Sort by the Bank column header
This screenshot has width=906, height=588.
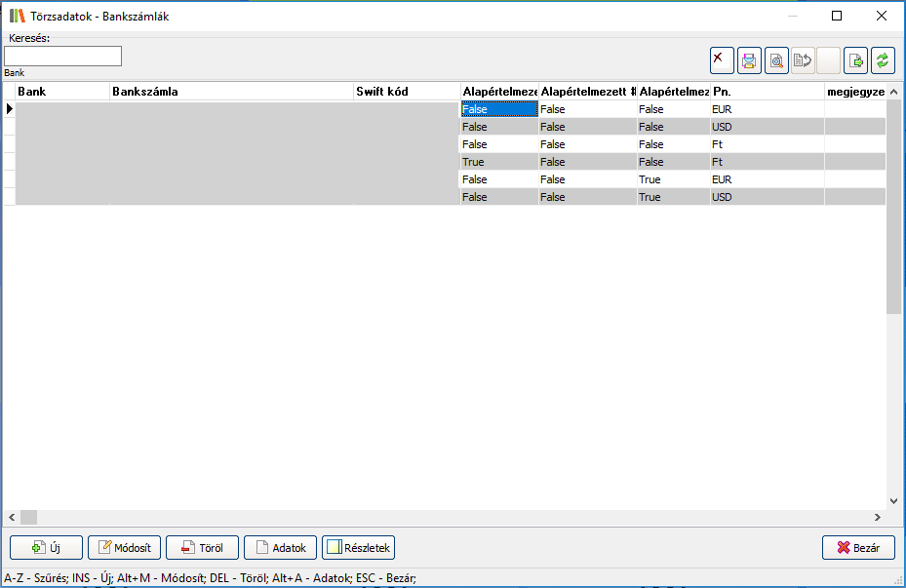(x=62, y=92)
